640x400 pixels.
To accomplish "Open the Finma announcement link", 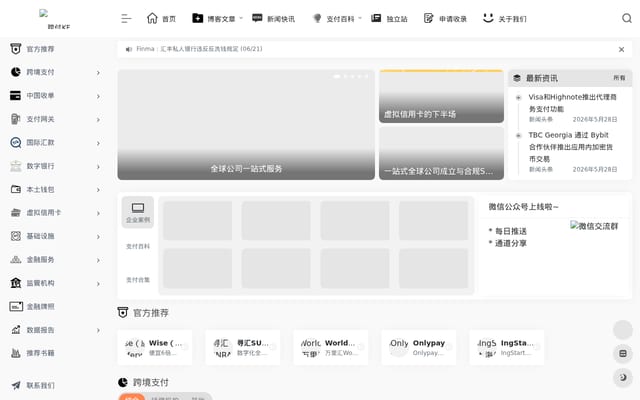I will [x=199, y=49].
